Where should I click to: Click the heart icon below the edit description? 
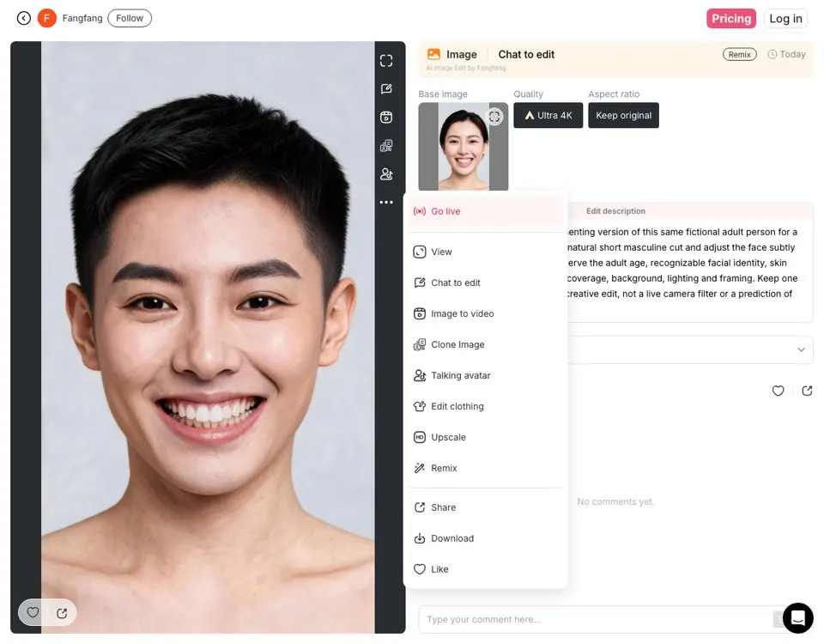778,391
